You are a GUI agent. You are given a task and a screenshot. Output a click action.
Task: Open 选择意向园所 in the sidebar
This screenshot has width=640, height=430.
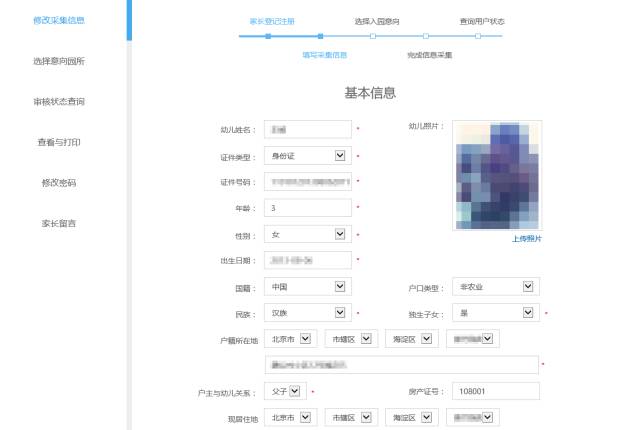tap(59, 61)
